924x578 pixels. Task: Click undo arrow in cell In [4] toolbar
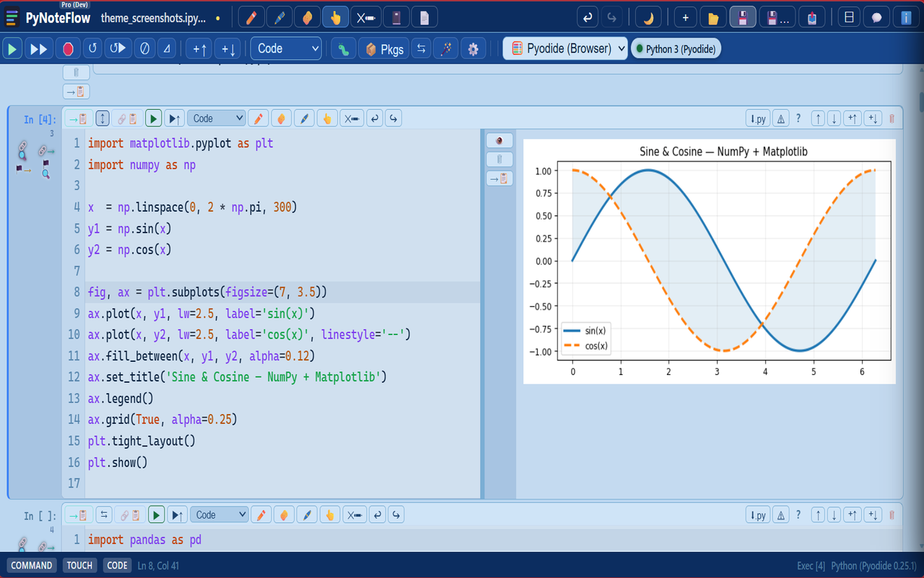(x=374, y=118)
